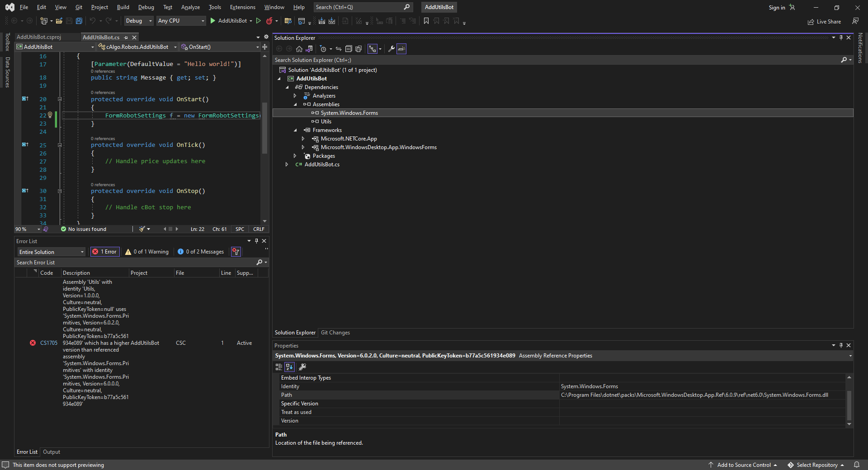Click Find in Files toolbar icon
The image size is (868, 470).
(288, 21)
